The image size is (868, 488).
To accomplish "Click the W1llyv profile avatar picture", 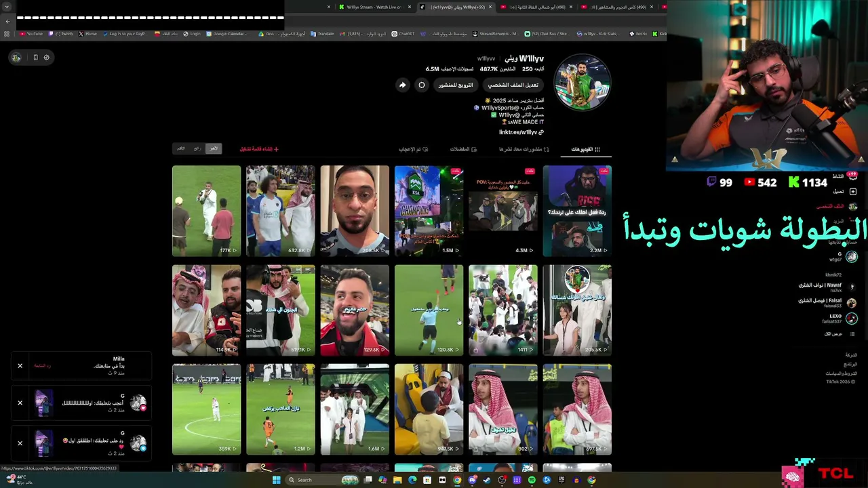I will 583,83.
